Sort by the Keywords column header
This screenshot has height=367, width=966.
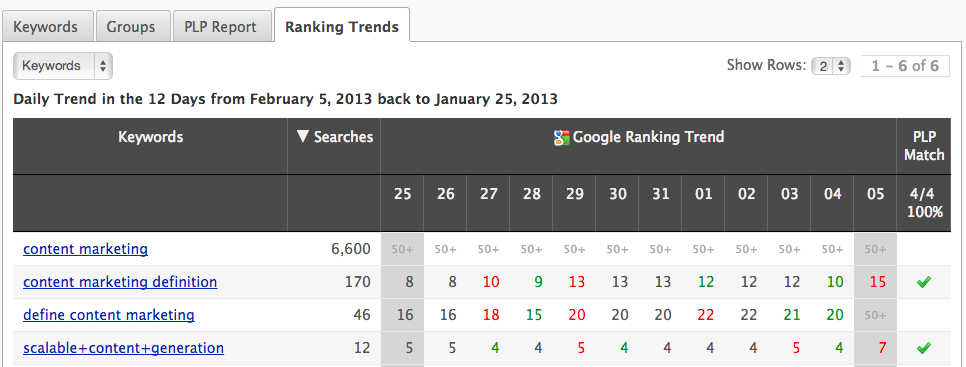click(150, 137)
